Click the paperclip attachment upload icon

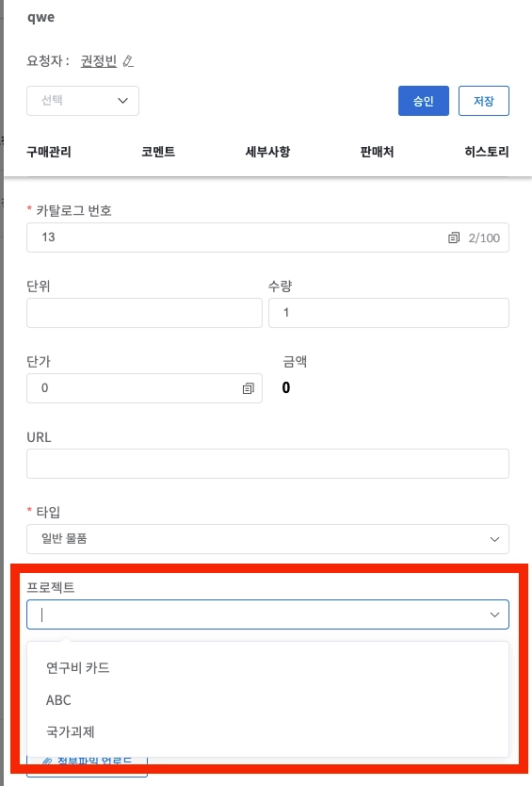(46, 761)
